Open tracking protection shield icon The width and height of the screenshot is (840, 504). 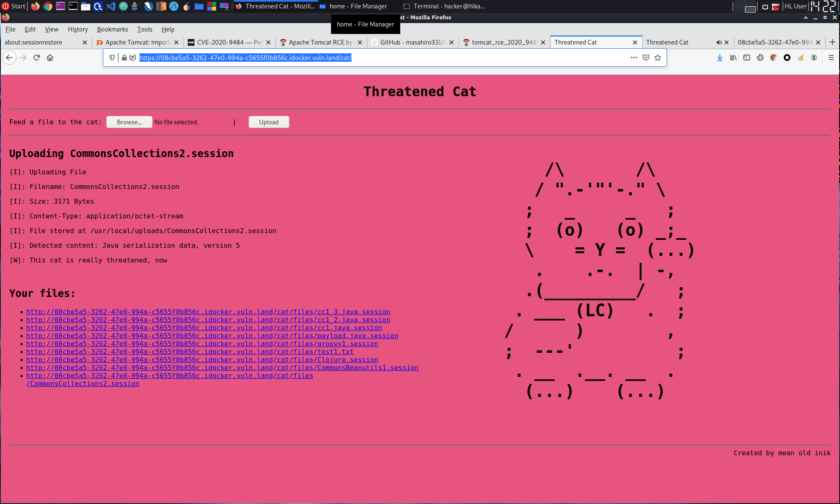point(112,58)
